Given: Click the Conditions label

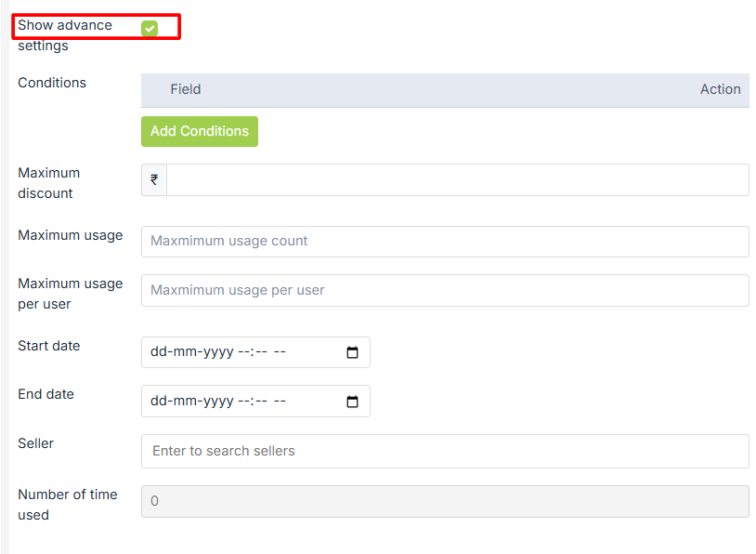Looking at the screenshot, I should [x=52, y=83].
